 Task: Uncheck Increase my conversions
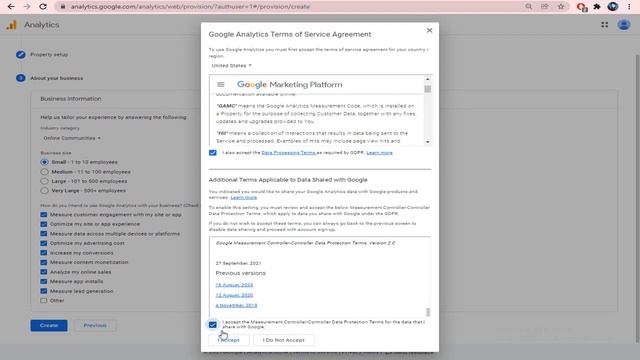pos(44,253)
